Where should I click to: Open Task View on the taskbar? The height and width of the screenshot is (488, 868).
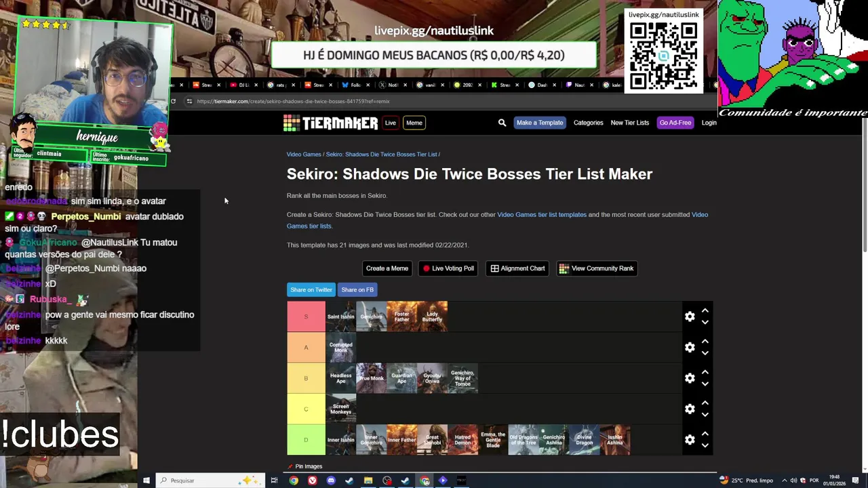point(274,481)
